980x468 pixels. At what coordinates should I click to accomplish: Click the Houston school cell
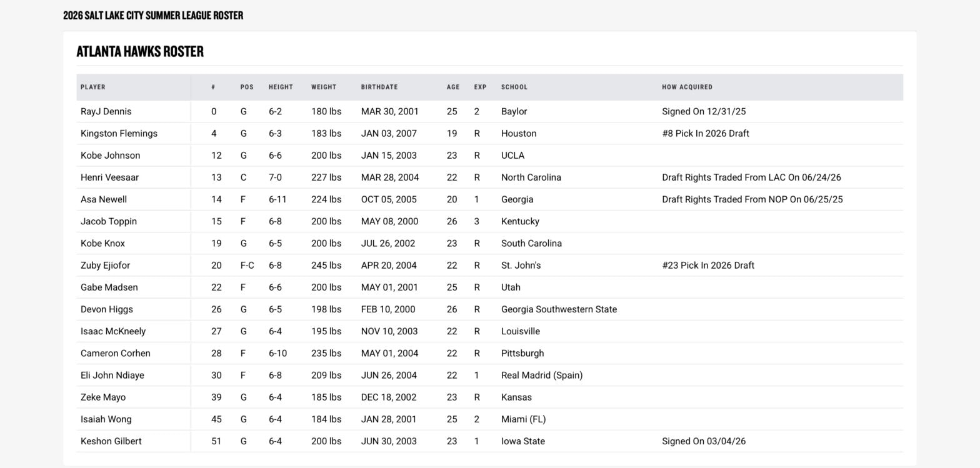[x=519, y=133]
